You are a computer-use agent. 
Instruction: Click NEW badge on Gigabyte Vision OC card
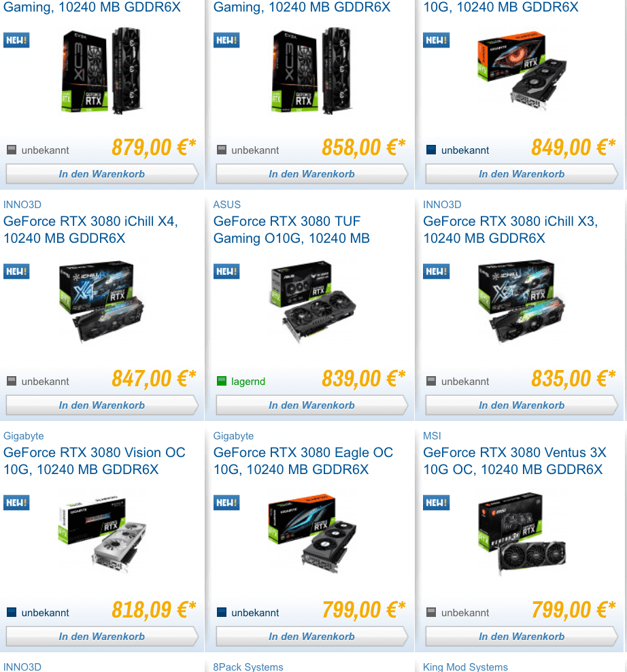pos(16,503)
